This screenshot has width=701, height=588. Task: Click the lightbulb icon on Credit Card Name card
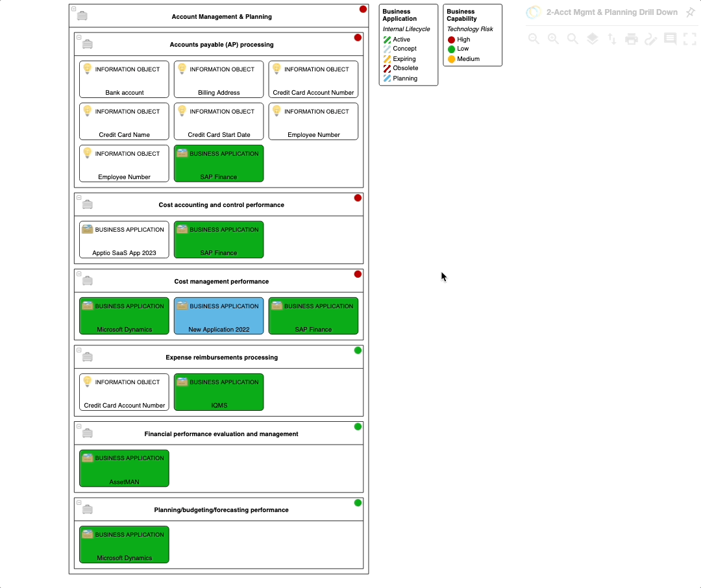point(88,110)
